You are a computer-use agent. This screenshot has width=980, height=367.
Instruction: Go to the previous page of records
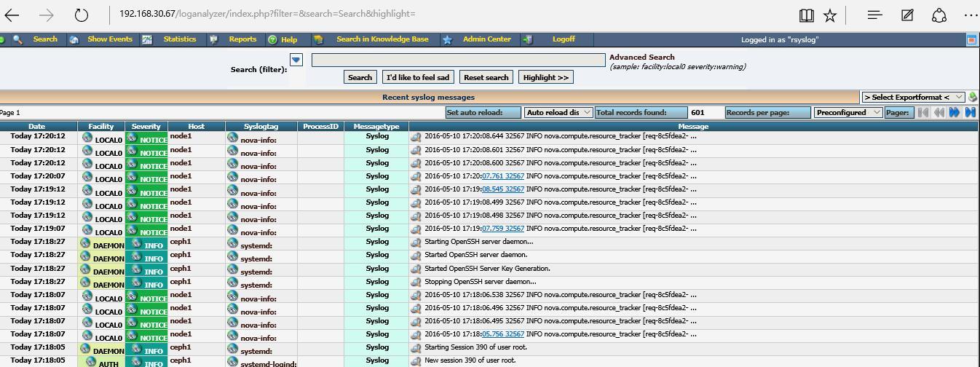point(938,112)
